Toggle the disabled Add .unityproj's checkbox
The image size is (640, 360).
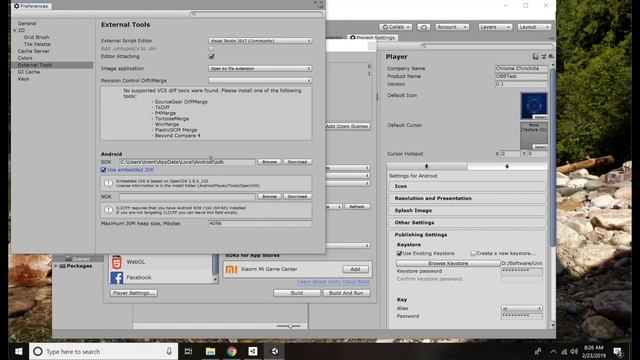pyautogui.click(x=211, y=49)
